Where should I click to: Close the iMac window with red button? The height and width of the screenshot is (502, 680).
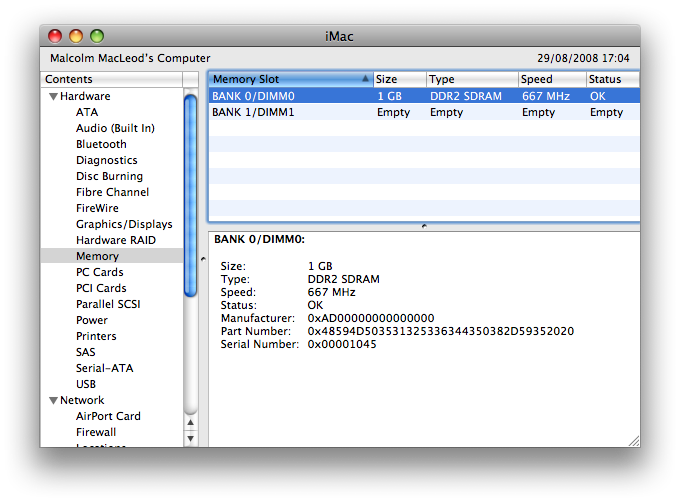click(x=55, y=36)
